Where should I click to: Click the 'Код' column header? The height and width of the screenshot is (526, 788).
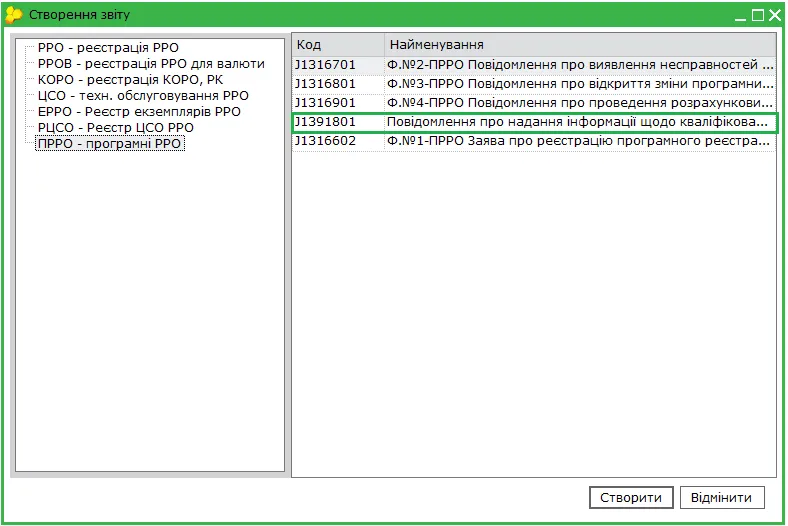click(338, 45)
